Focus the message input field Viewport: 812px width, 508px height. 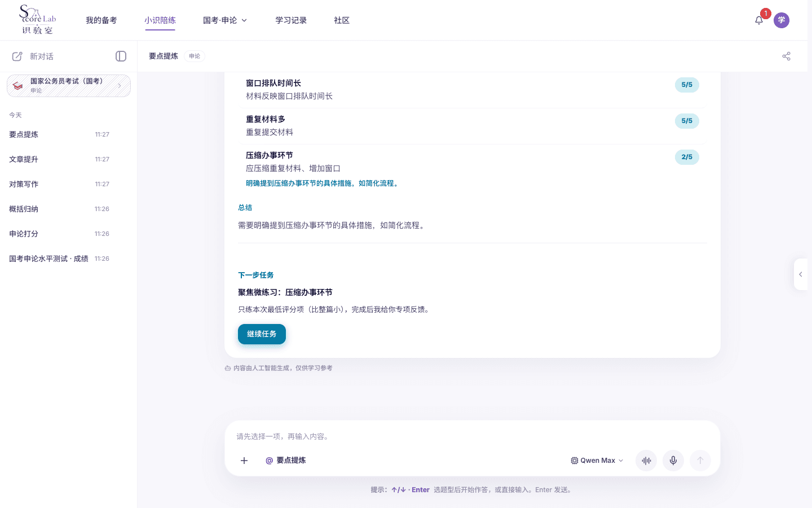473,436
